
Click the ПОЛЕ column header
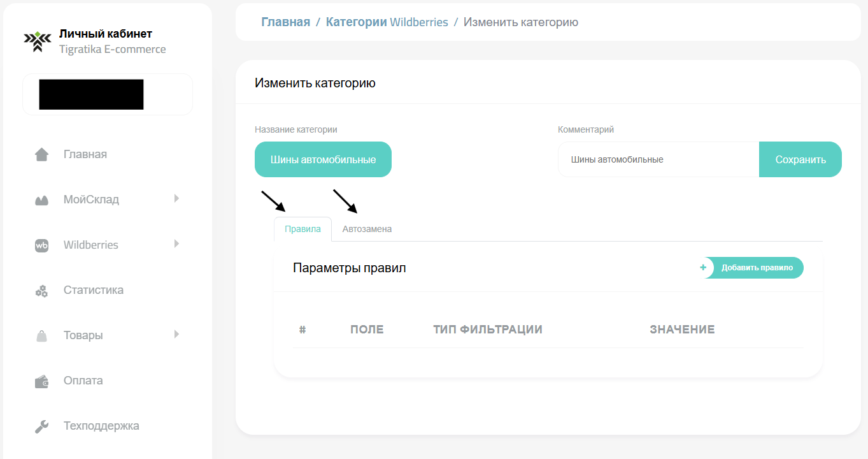367,330
